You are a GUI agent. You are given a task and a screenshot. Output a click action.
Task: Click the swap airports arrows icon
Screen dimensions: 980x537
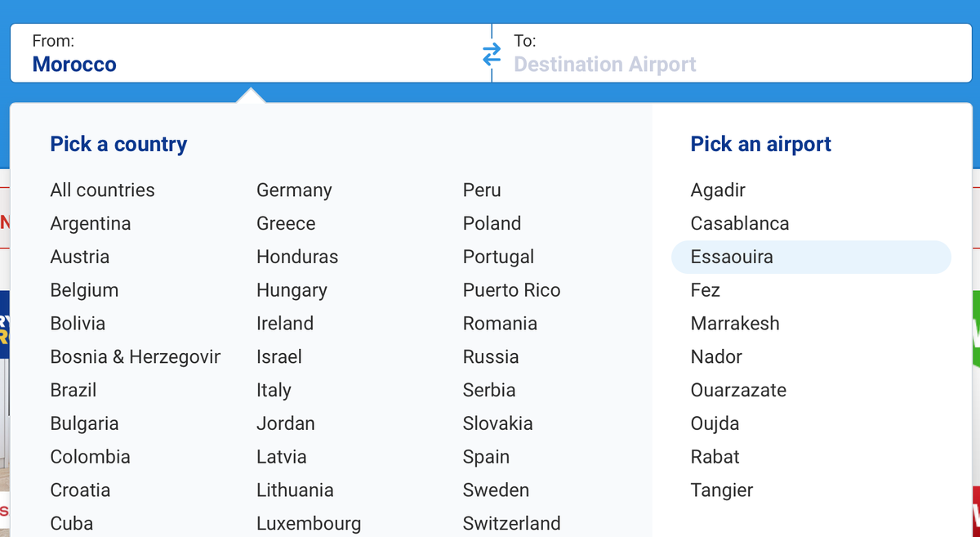[x=492, y=55]
